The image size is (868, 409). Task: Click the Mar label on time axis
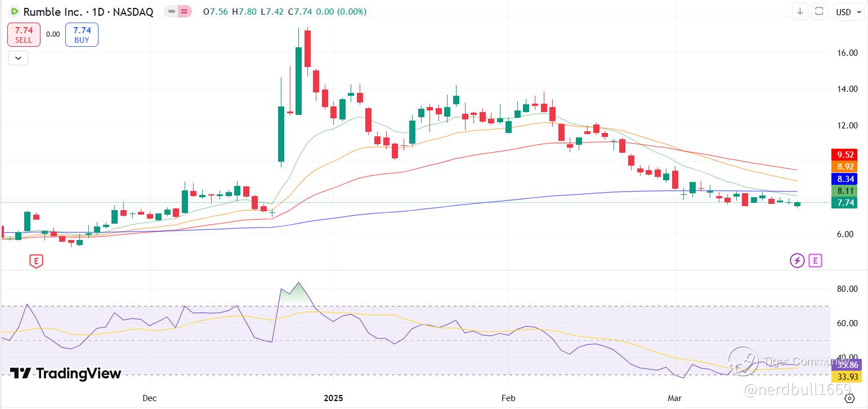(674, 398)
